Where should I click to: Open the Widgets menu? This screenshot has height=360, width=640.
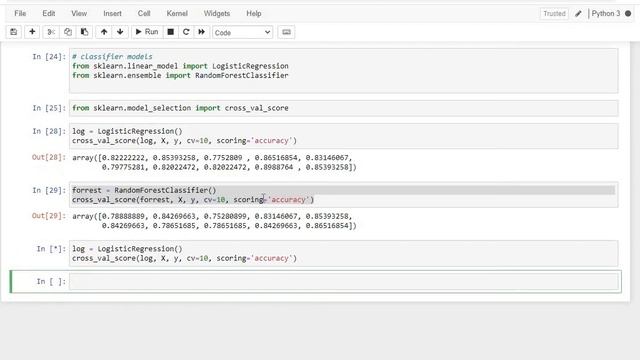pos(217,13)
